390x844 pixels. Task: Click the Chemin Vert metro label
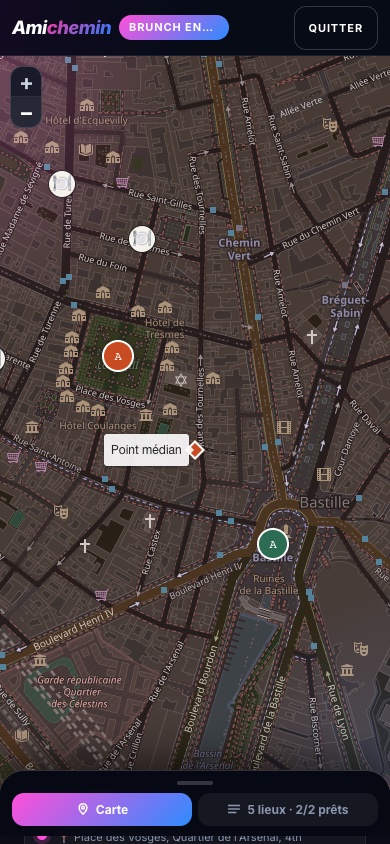239,249
